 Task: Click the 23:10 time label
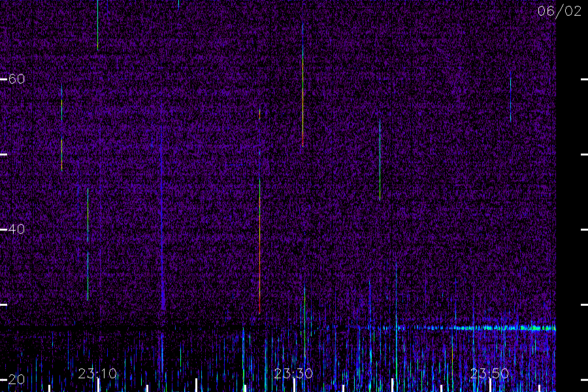pos(97,374)
